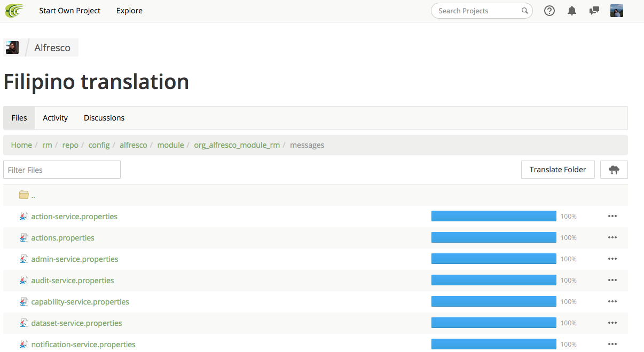Switch to the Discussions tab
644x352 pixels.
pyautogui.click(x=104, y=118)
